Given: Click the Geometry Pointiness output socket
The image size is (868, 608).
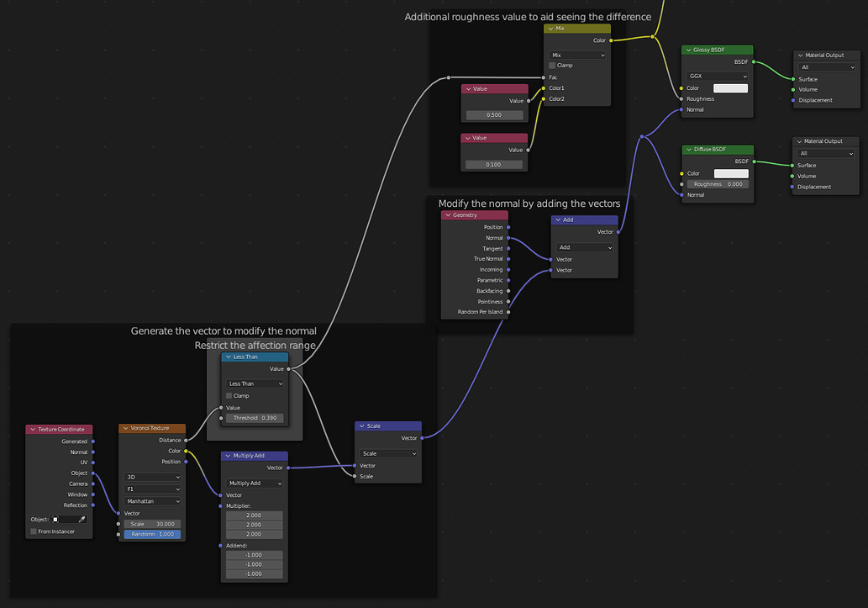Looking at the screenshot, I should [508, 302].
